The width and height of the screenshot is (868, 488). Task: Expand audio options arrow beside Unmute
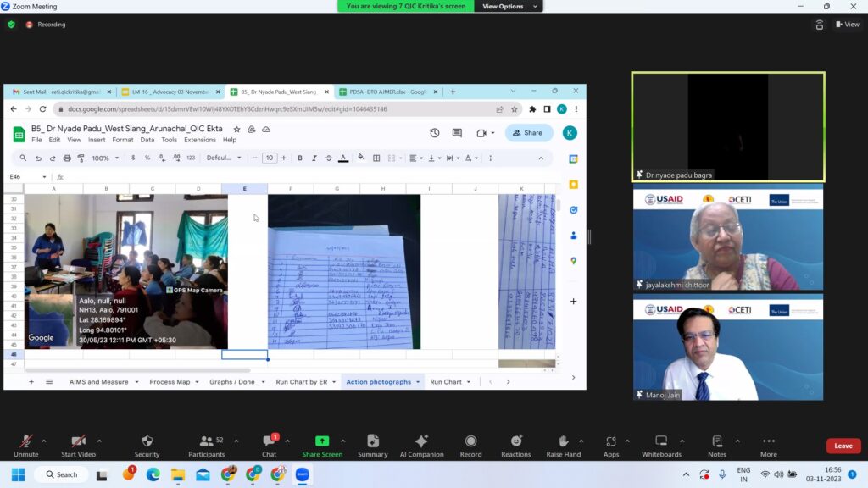44,441
